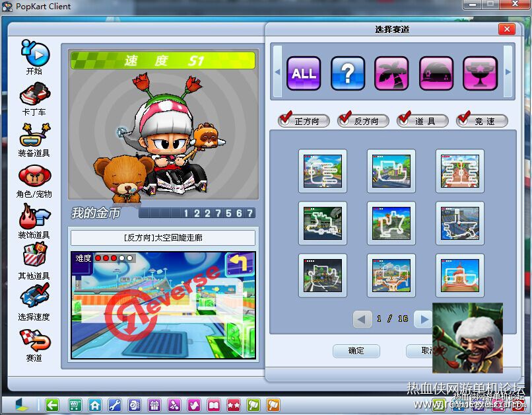Close the 选择赛道 dialog
The height and width of the screenshot is (415, 532).
(x=507, y=29)
